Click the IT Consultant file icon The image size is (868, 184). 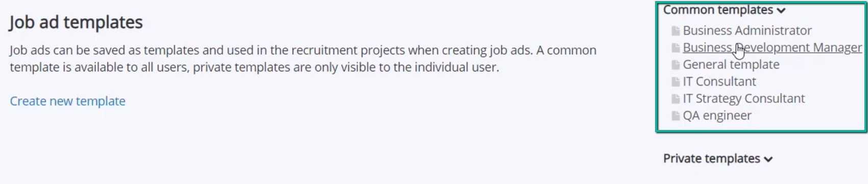[x=676, y=82]
